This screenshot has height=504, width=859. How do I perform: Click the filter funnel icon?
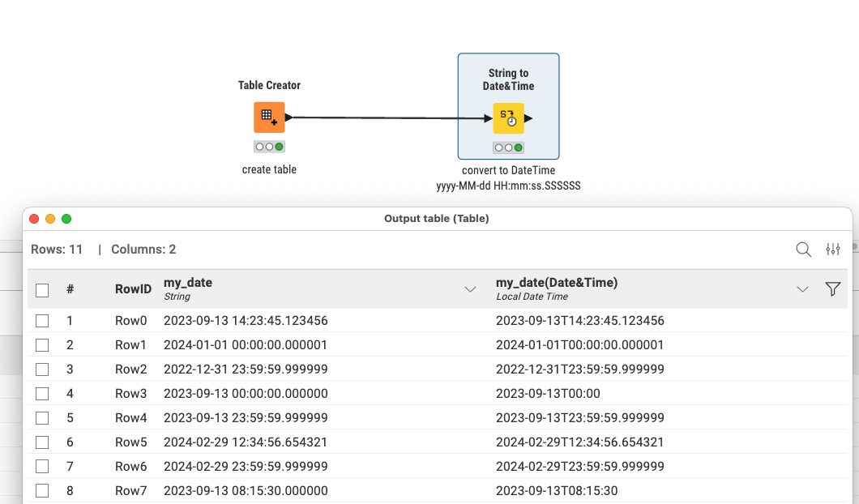click(832, 289)
